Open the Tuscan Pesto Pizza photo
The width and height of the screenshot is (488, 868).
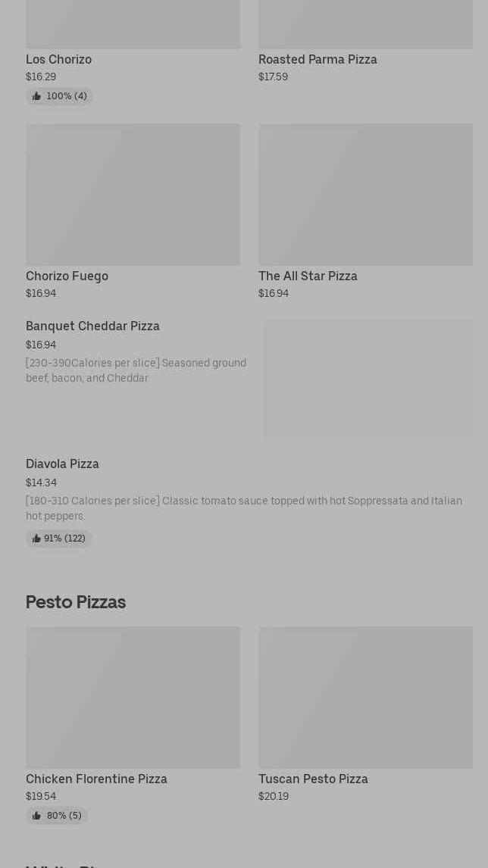365,697
